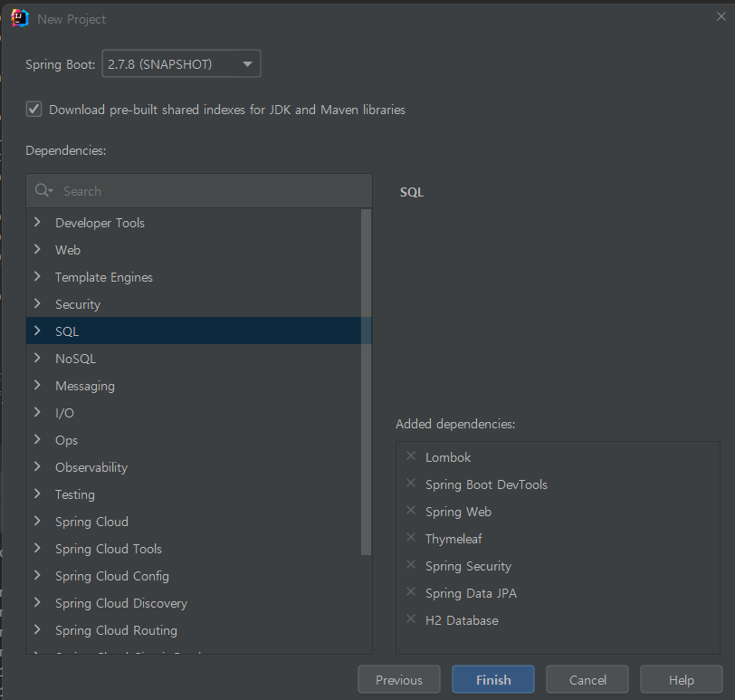The image size is (735, 700).
Task: Select Spring Web in added list
Action: (x=458, y=512)
